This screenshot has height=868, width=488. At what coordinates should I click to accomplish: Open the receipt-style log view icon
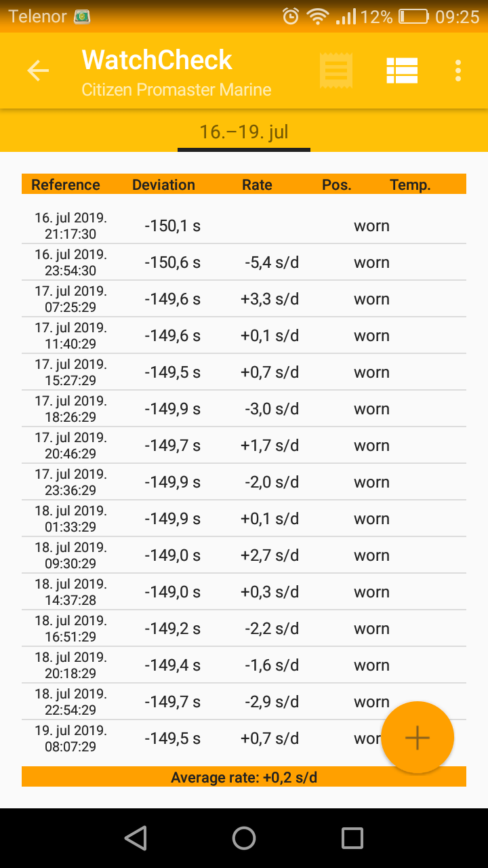coord(336,71)
